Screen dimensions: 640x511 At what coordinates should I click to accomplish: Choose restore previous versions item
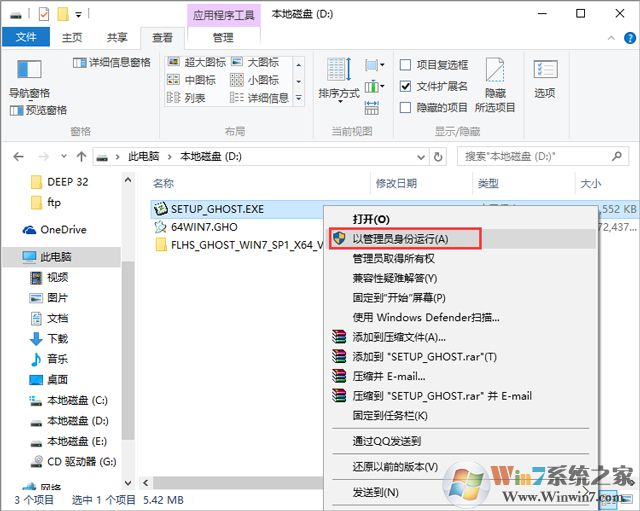463,467
